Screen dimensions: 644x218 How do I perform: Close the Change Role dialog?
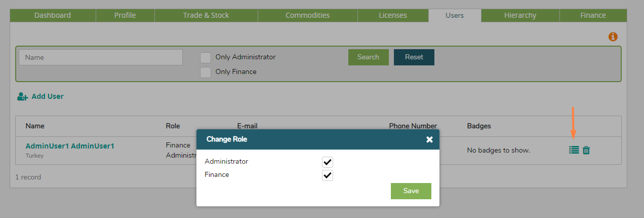(429, 139)
